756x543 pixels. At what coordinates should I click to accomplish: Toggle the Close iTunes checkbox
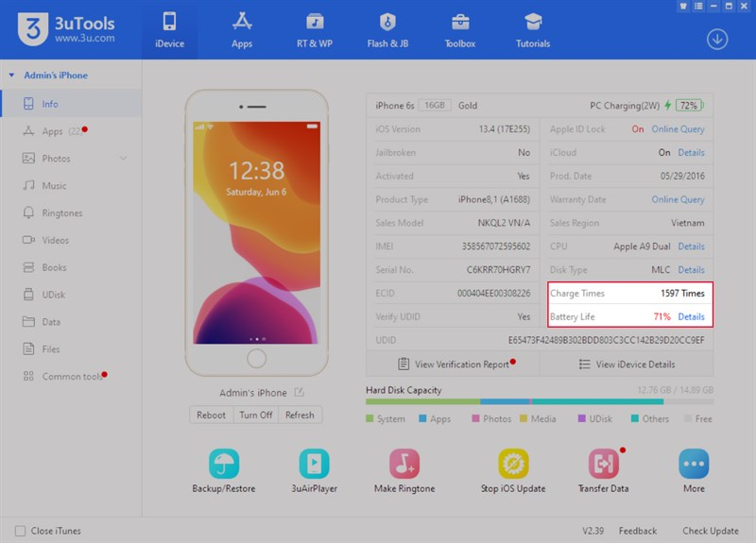(20, 531)
